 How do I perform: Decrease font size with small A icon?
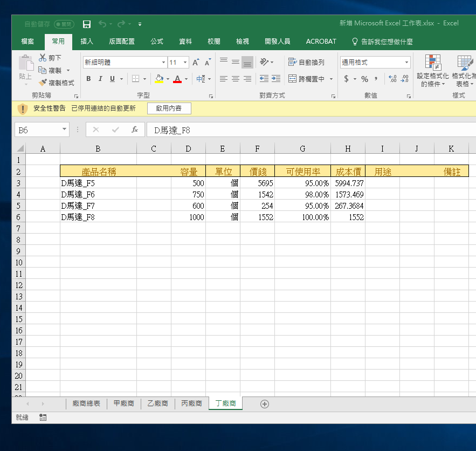tap(208, 62)
